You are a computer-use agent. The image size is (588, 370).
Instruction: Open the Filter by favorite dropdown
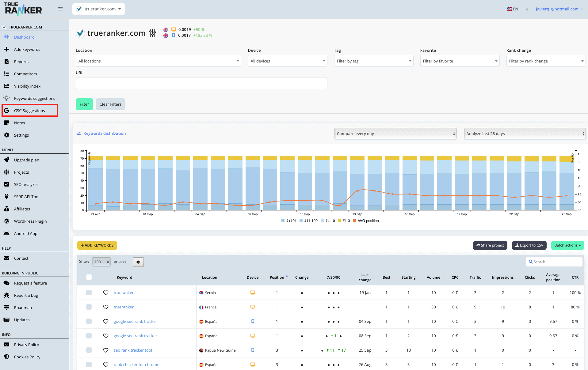[460, 61]
